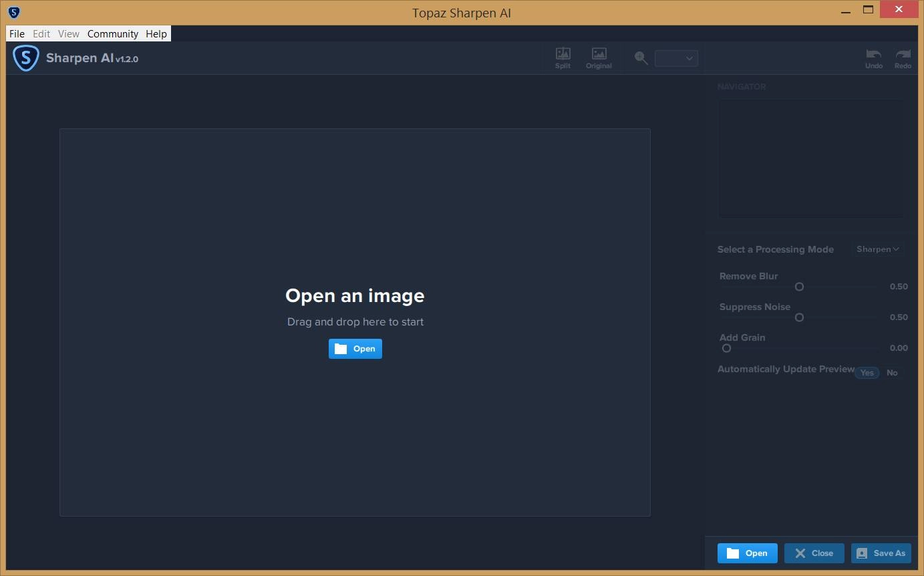Open the Help menu
This screenshot has height=576, width=924.
click(x=156, y=33)
